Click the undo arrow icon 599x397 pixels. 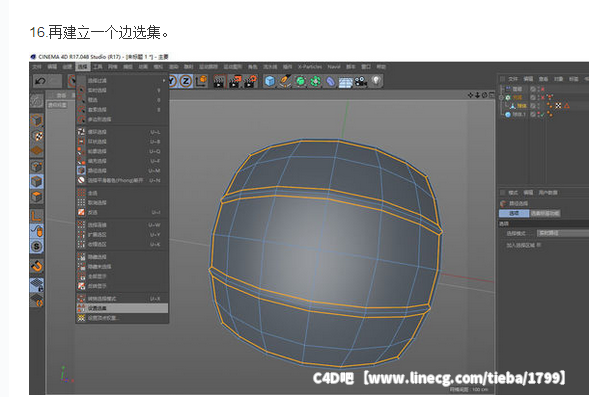(40, 81)
